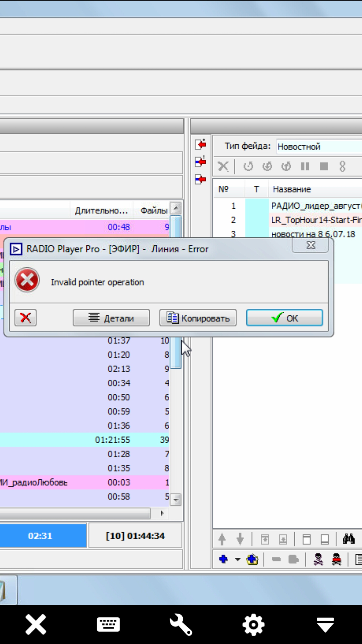Close the Error dialog via title bar X

[x=310, y=245]
